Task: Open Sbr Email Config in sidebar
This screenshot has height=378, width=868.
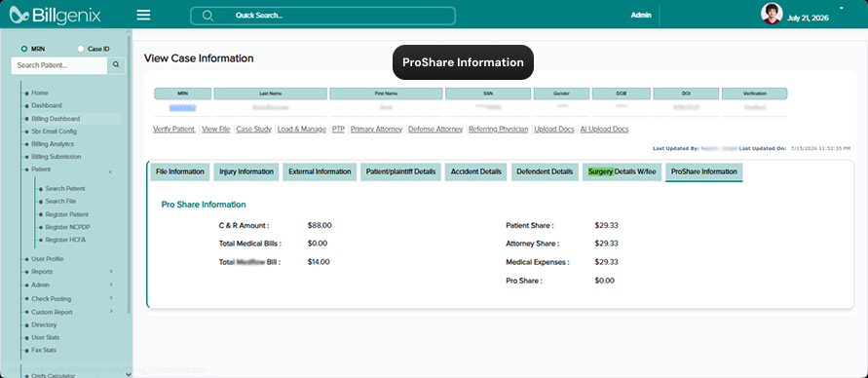Action: (55, 132)
